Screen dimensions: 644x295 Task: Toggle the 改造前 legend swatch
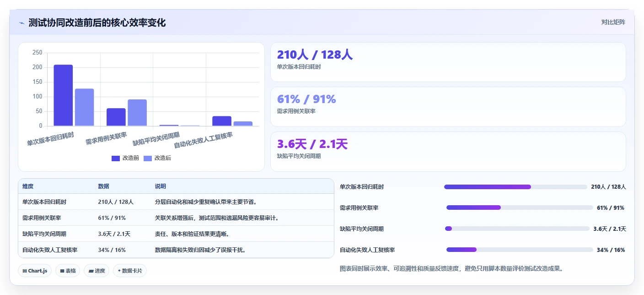coord(116,158)
